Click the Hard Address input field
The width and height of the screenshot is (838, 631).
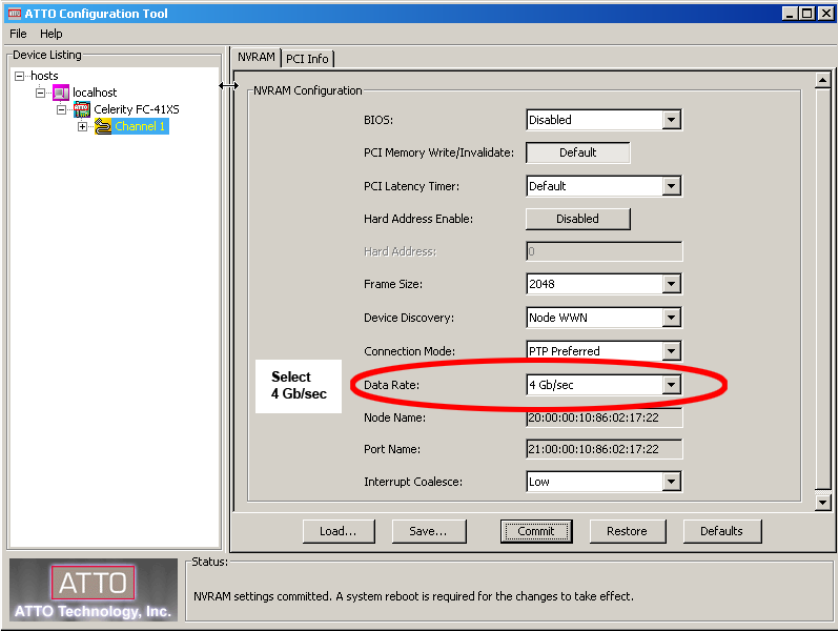(604, 251)
